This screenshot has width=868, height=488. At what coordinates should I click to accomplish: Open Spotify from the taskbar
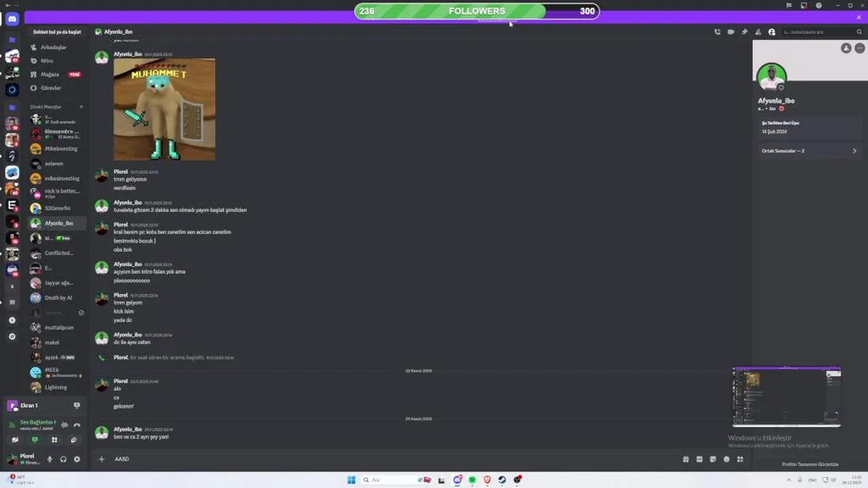(x=472, y=480)
